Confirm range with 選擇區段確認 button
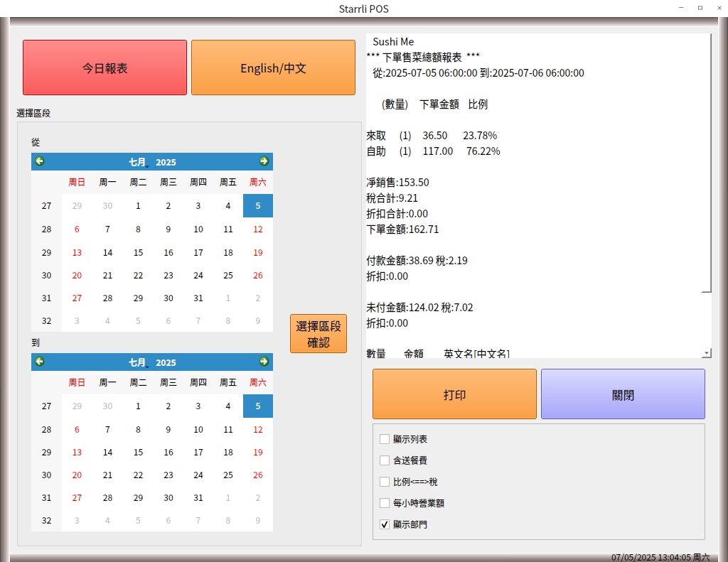The image size is (728, 562). (318, 334)
